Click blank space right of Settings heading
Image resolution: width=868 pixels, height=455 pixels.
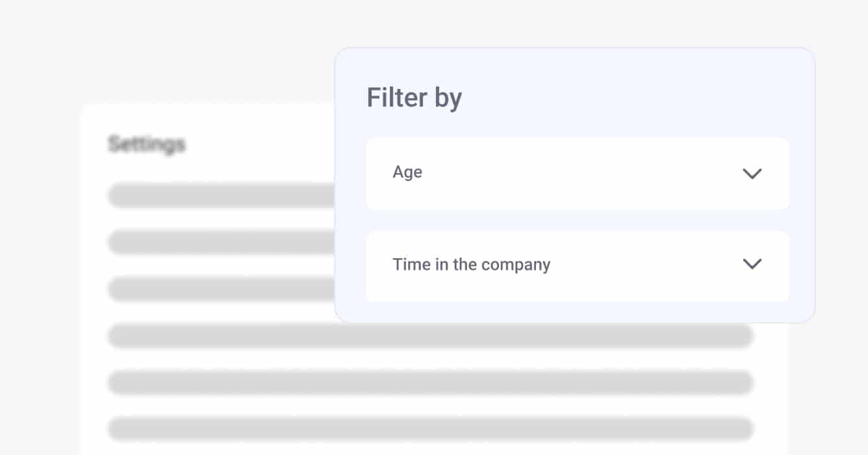(260, 144)
